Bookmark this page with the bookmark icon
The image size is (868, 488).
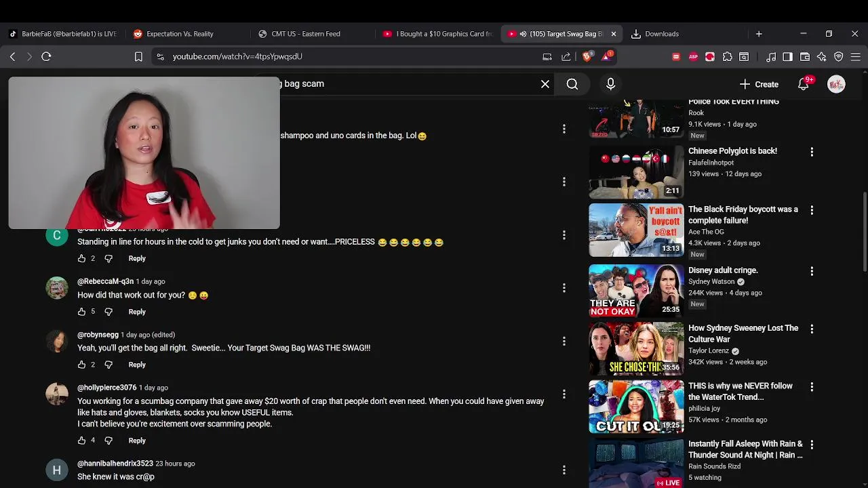138,57
